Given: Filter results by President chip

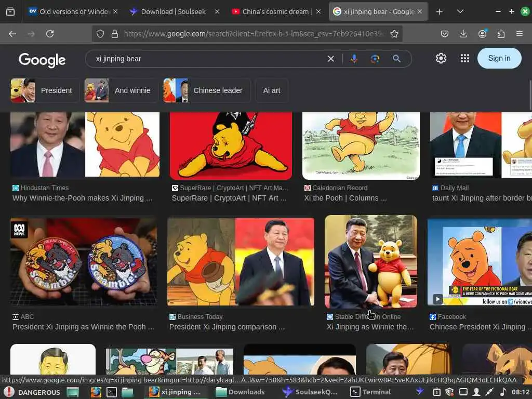Looking at the screenshot, I should point(45,90).
